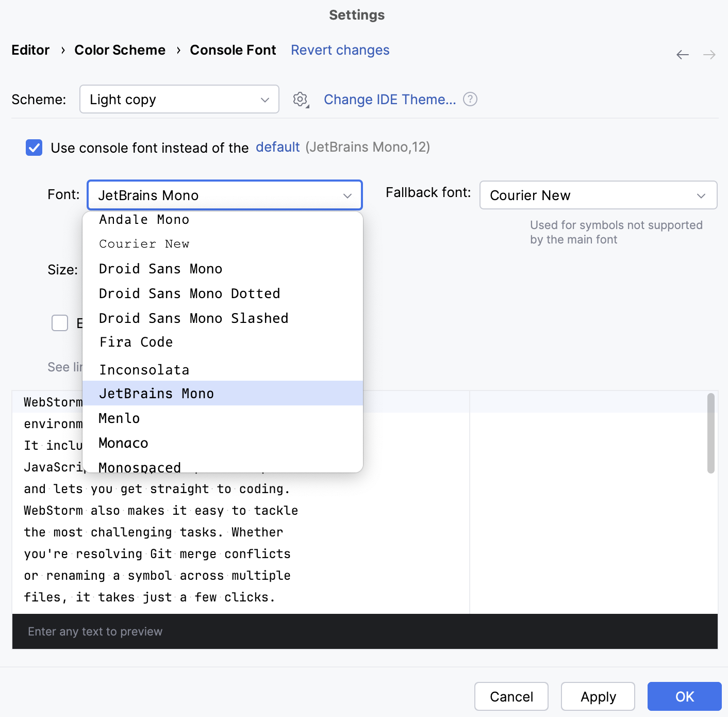Open the Color Scheme breadcrumb
728x717 pixels.
click(x=120, y=50)
